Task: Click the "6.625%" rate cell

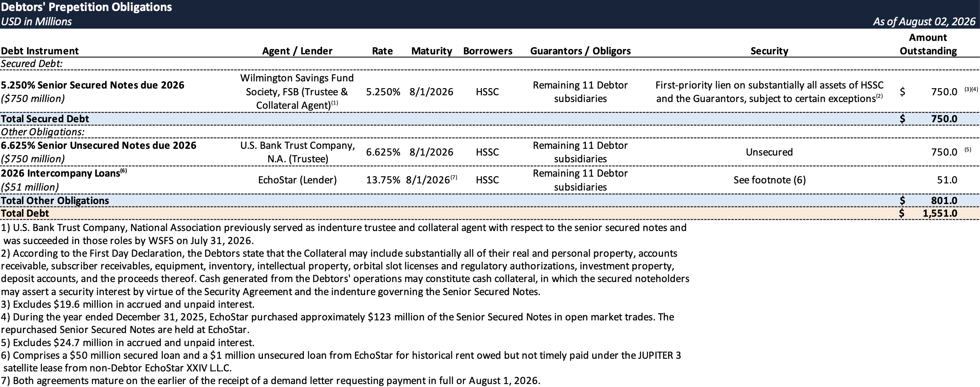Action: click(383, 152)
